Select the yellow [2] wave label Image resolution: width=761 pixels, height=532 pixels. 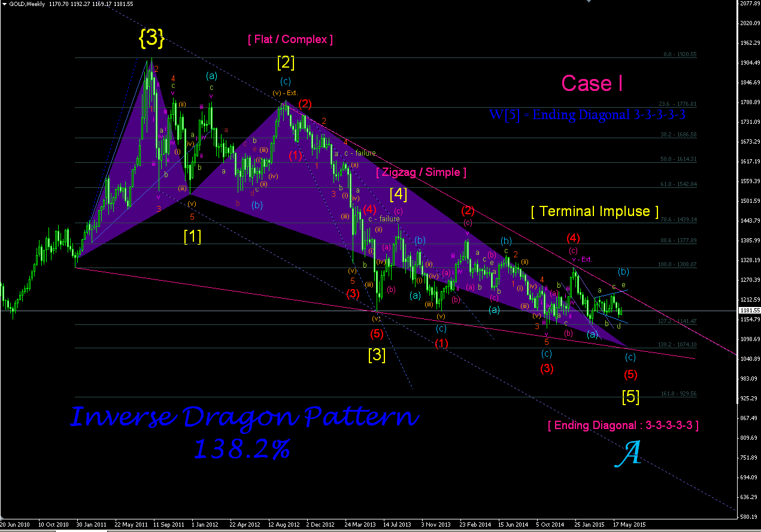(x=286, y=62)
